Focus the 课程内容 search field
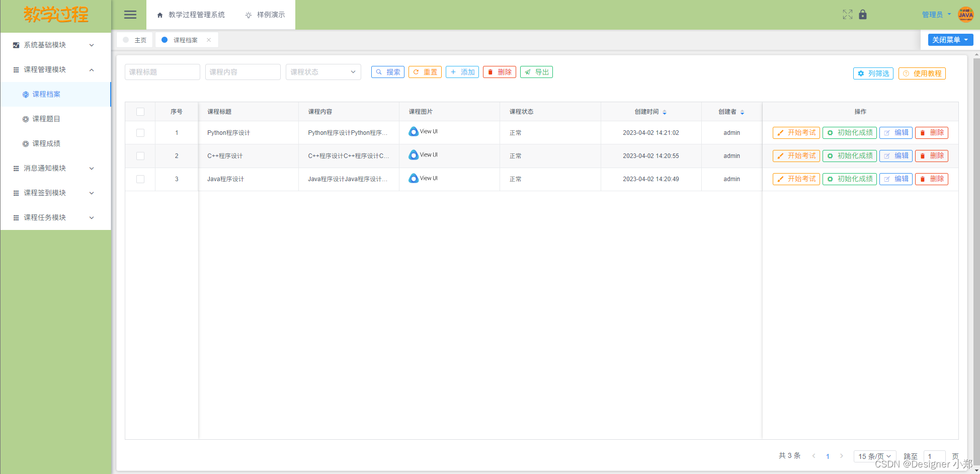980x474 pixels. pos(243,72)
